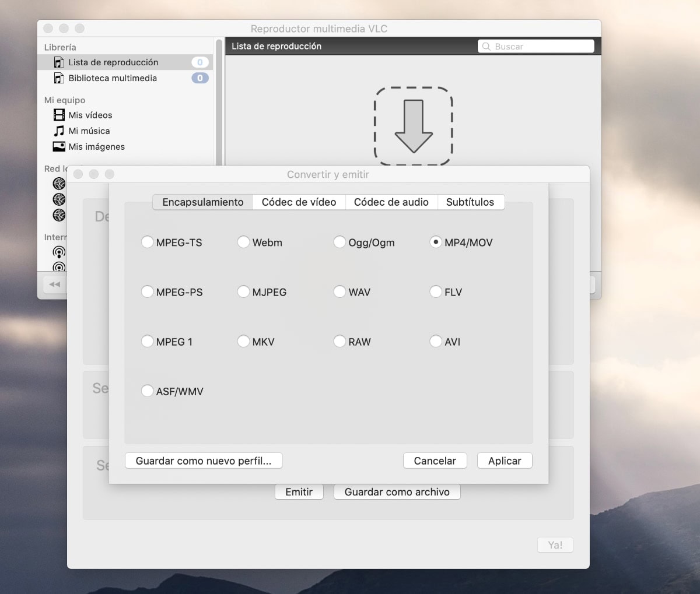The height and width of the screenshot is (594, 700).
Task: Select the MJPEG radio button
Action: pyautogui.click(x=244, y=291)
